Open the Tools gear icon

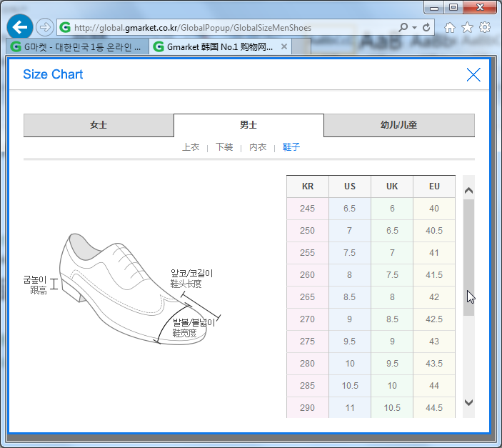point(485,28)
